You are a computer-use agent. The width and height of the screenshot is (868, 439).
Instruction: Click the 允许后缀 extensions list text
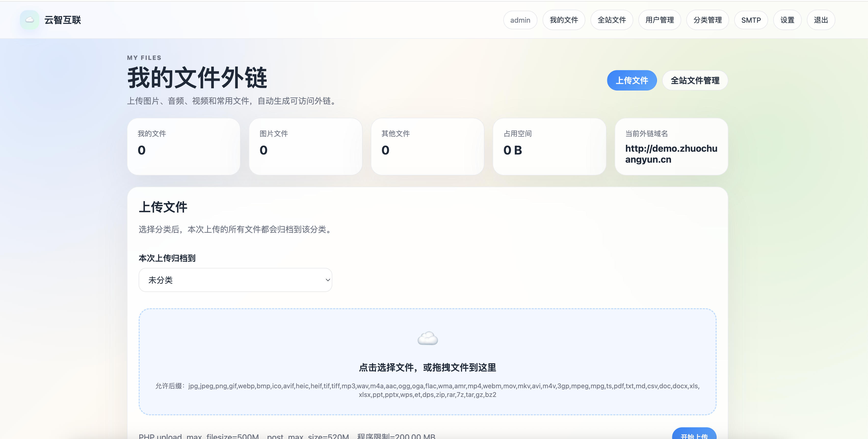point(427,390)
